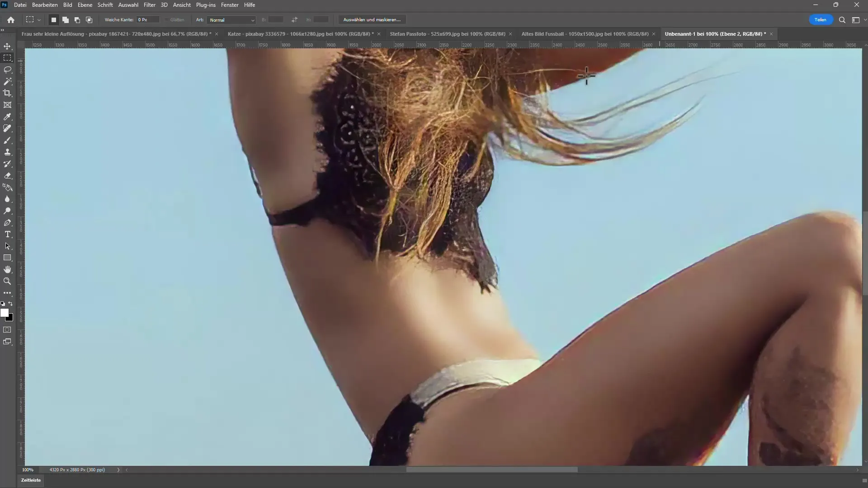Open the Auswahl menu
Viewport: 868px width, 488px height.
[127, 5]
